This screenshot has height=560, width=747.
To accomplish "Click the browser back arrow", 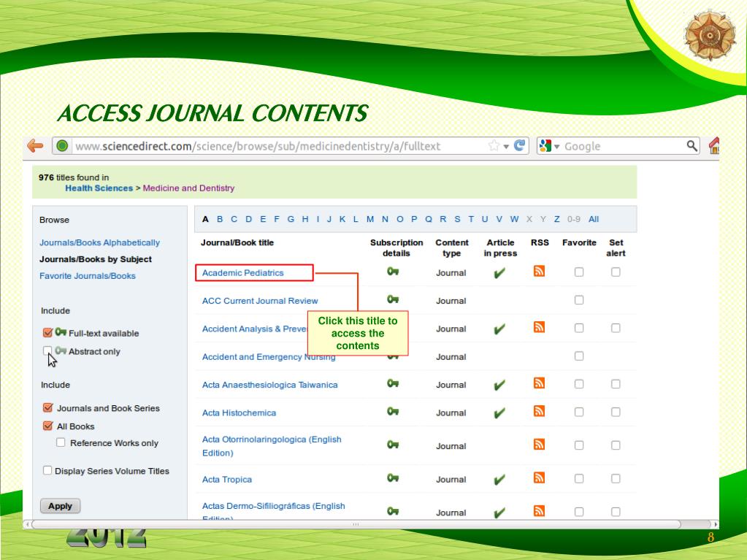I will coord(35,146).
